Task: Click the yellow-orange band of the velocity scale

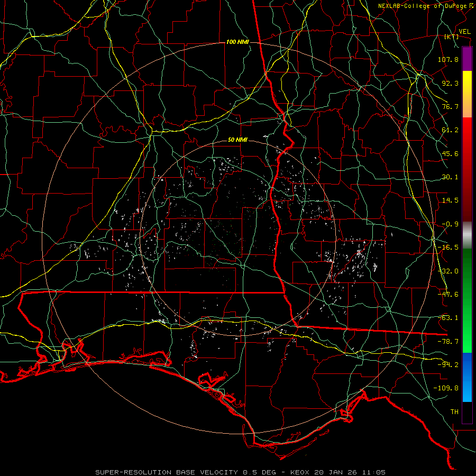Action: pyautogui.click(x=467, y=94)
